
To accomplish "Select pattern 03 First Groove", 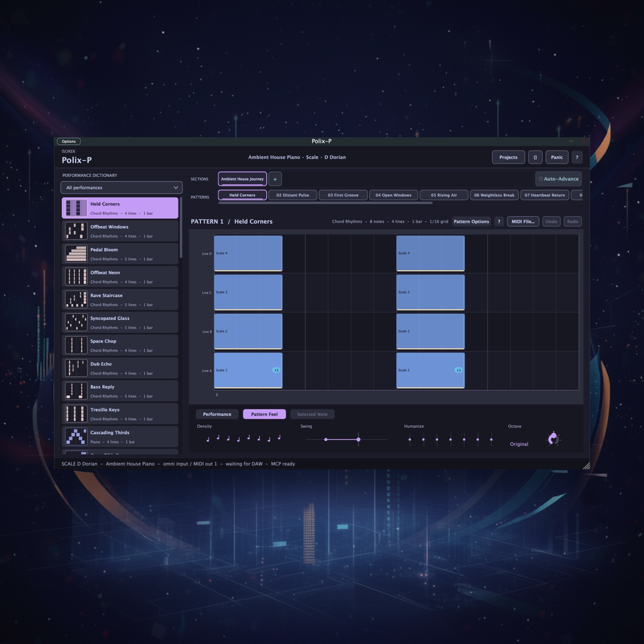I will point(343,195).
